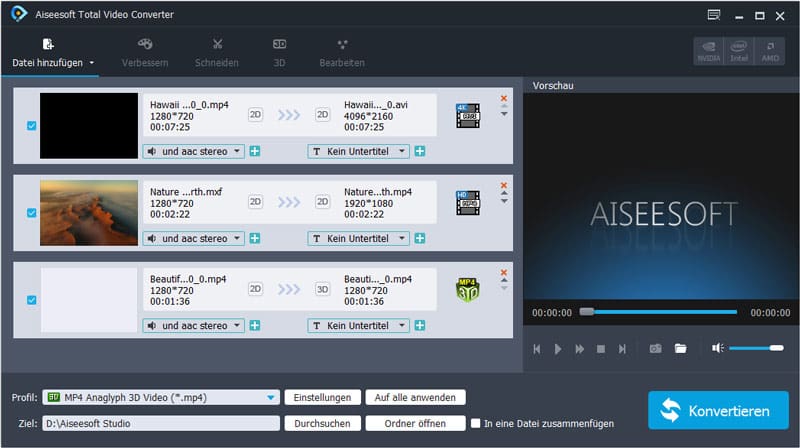Expand the Datei hinzufügen dropdown arrow
Screen dimensions: 800x448
tap(92, 63)
